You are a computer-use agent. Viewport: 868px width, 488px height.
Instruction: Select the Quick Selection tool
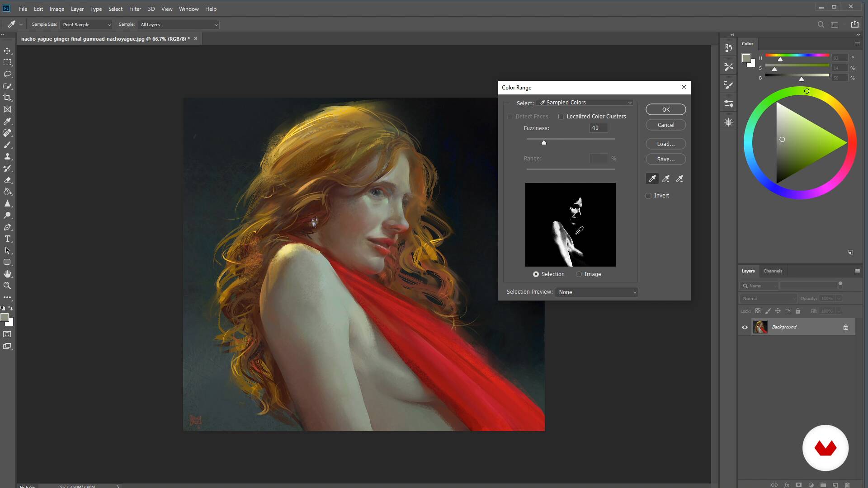coord(7,86)
